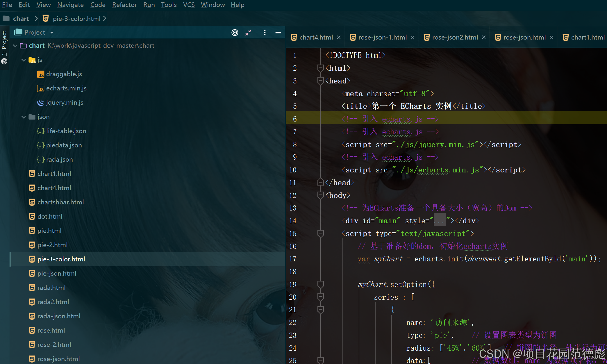Open the Project view dropdown
The width and height of the screenshot is (607, 364).
click(52, 33)
